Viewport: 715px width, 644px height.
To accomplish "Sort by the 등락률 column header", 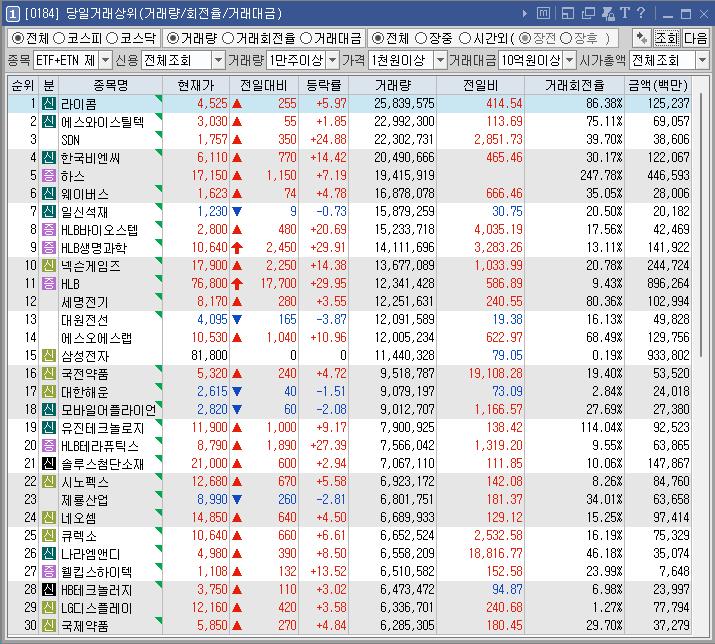I will (x=323, y=85).
